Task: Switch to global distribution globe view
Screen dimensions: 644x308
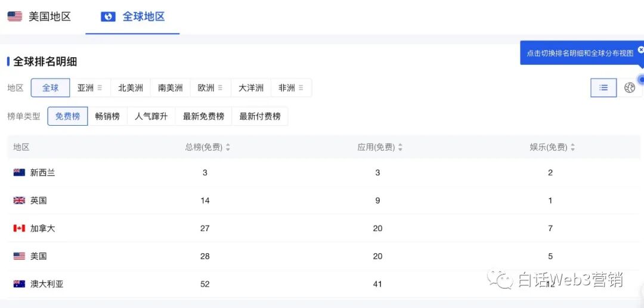Action: click(630, 88)
